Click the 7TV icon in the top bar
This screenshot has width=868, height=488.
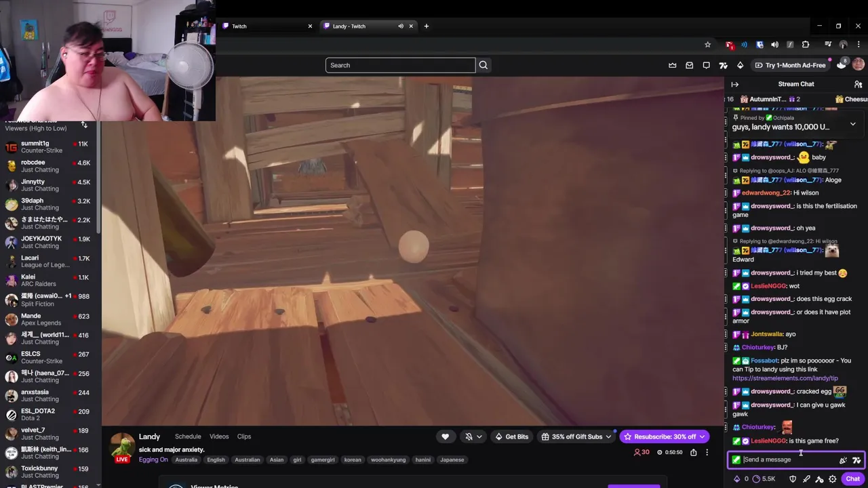coord(724,65)
